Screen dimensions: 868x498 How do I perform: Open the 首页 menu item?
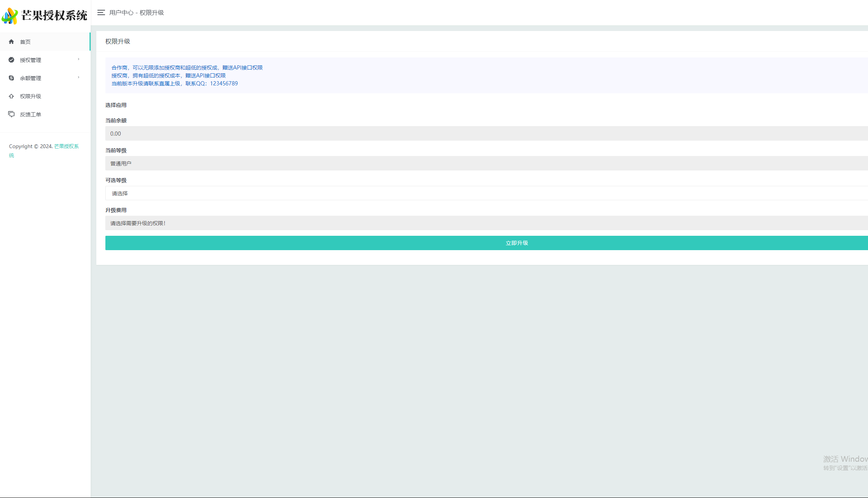25,42
